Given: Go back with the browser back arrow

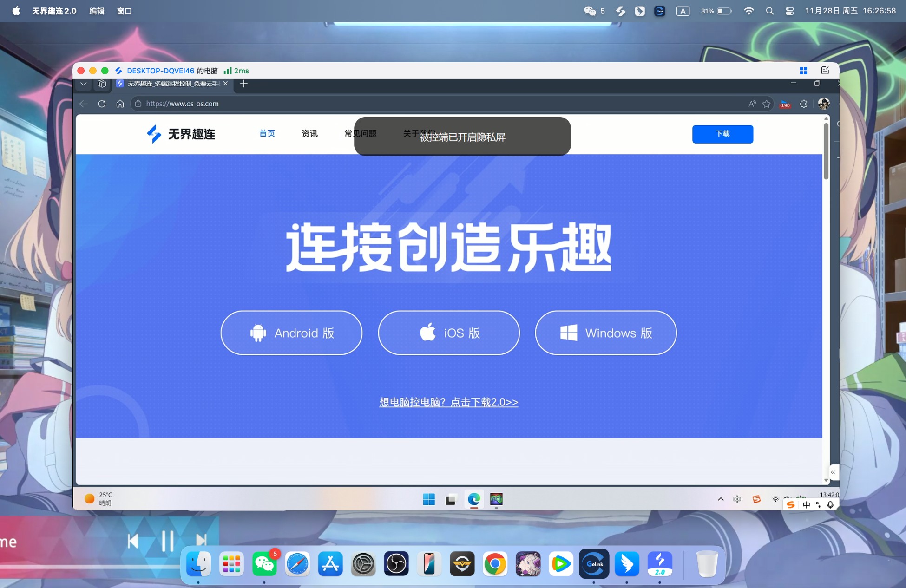Looking at the screenshot, I should (84, 104).
